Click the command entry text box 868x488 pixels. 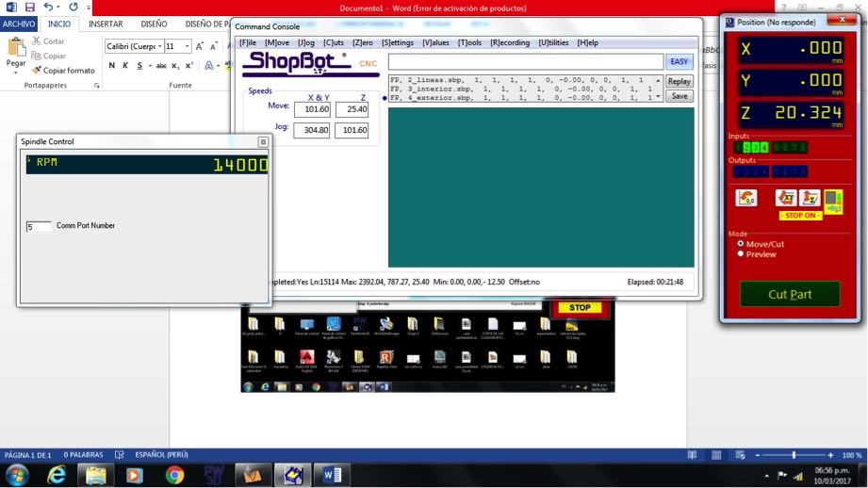pyautogui.click(x=525, y=61)
